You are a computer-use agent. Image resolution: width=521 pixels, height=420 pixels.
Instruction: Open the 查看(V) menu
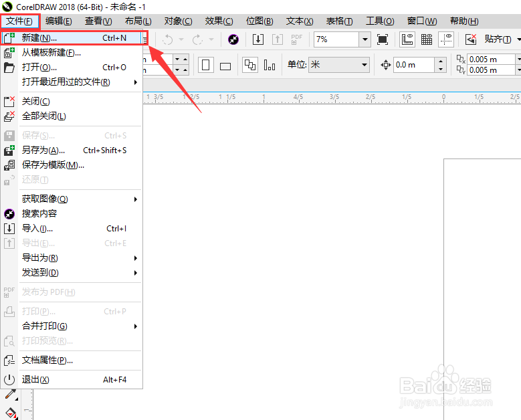[98, 21]
